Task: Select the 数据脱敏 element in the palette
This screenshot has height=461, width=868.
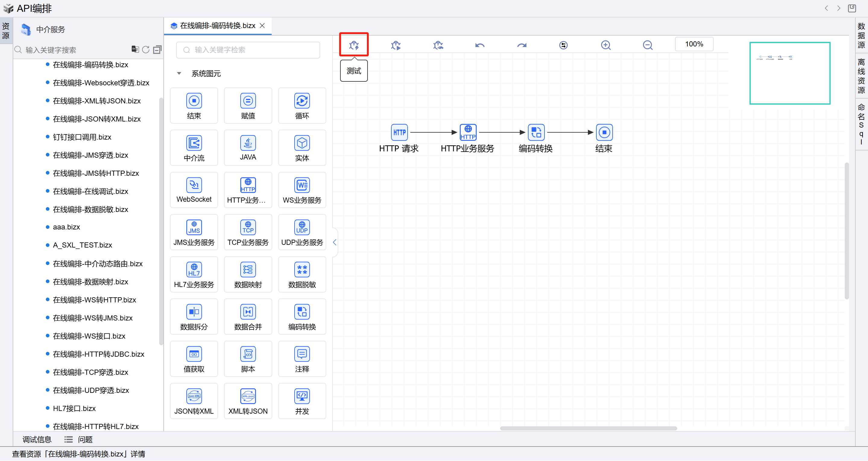Action: pos(302,274)
